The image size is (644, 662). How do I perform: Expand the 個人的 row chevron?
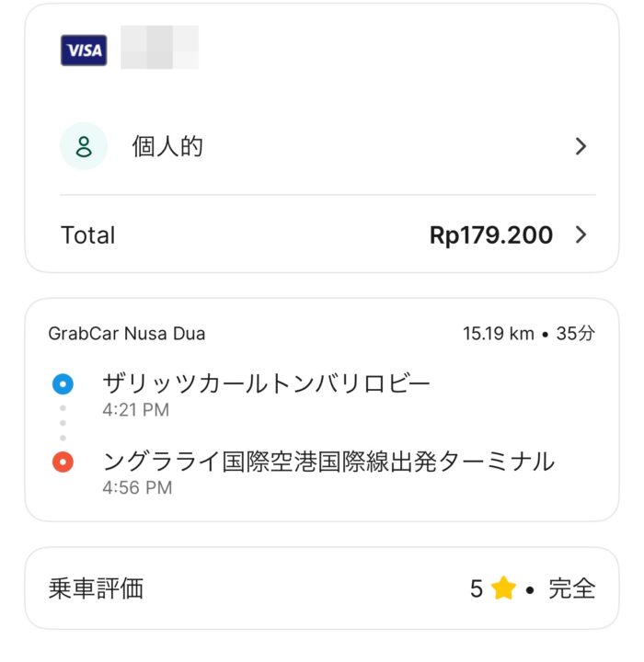pos(581,146)
